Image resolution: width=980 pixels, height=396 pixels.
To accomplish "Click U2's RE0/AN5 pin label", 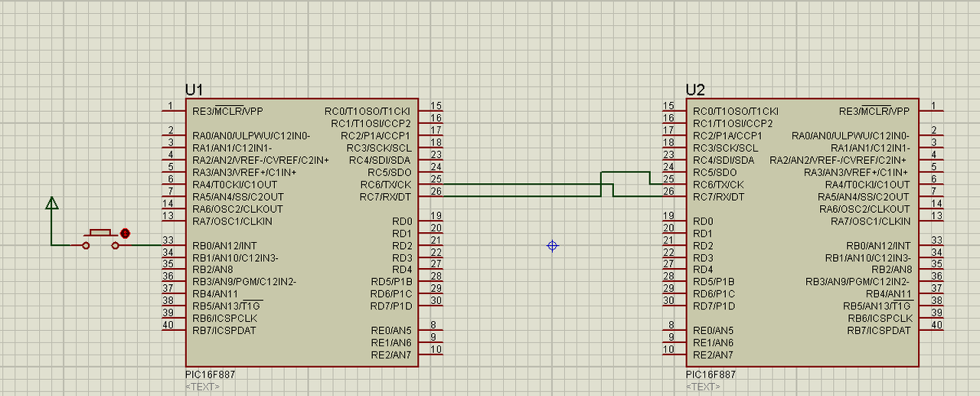I will point(713,330).
